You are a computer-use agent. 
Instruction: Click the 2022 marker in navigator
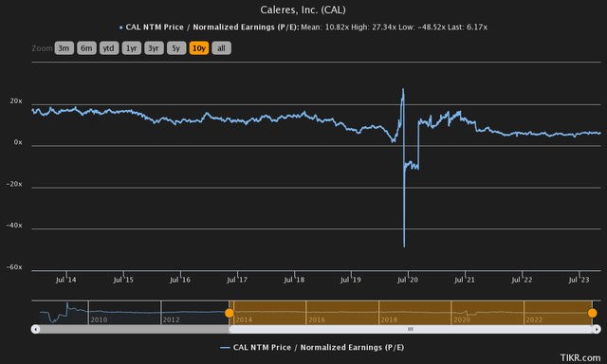point(534,319)
